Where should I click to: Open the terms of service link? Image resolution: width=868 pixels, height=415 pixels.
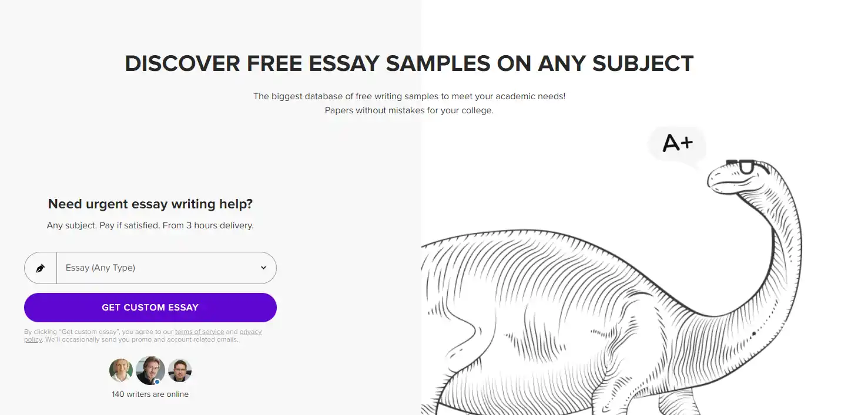click(x=199, y=332)
